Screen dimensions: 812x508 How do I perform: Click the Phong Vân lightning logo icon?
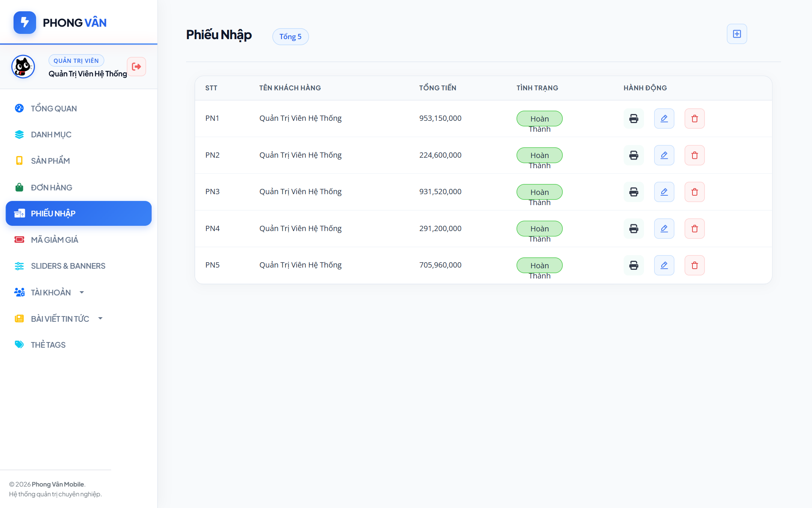pyautogui.click(x=25, y=23)
